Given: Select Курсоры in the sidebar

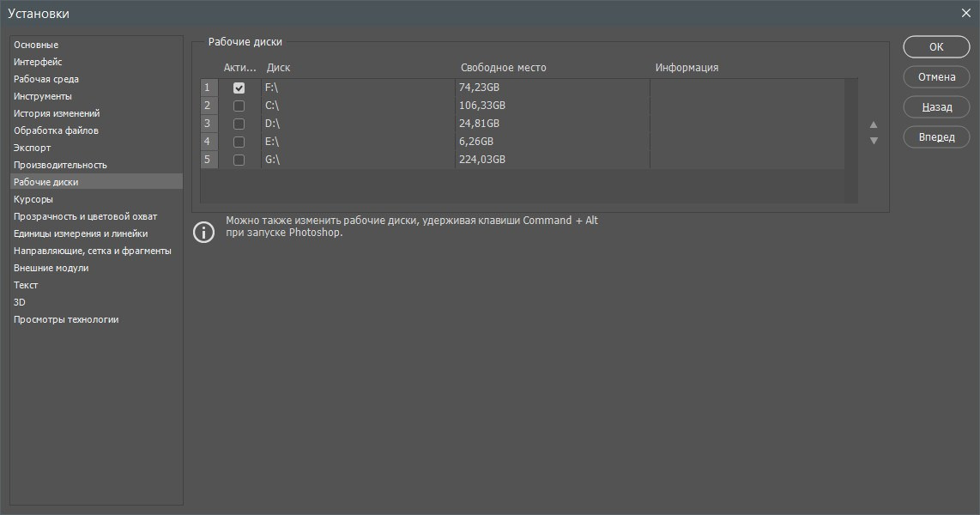Looking at the screenshot, I should pos(33,199).
